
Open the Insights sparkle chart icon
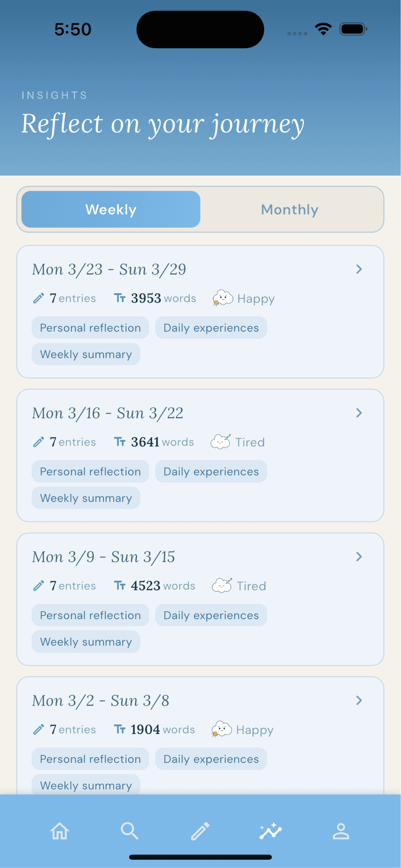coord(271,831)
